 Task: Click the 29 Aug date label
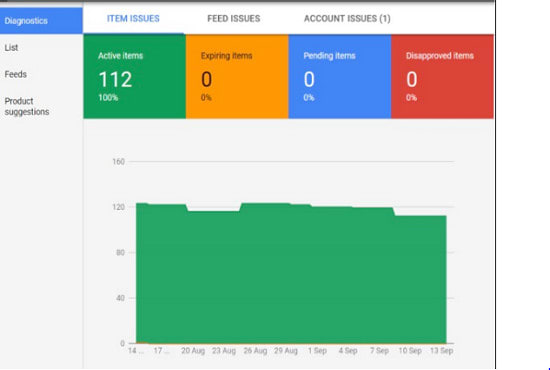point(286,351)
